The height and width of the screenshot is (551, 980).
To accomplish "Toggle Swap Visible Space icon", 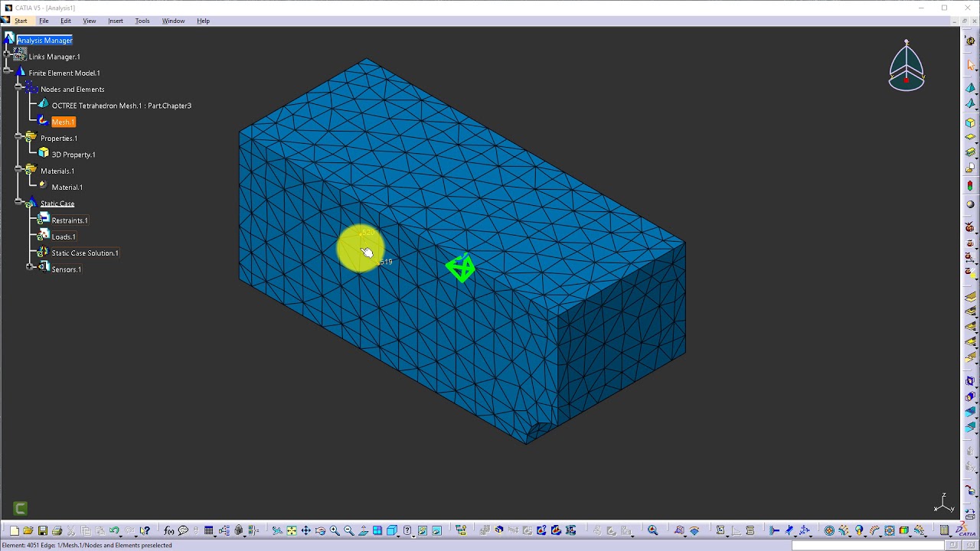I will point(436,530).
